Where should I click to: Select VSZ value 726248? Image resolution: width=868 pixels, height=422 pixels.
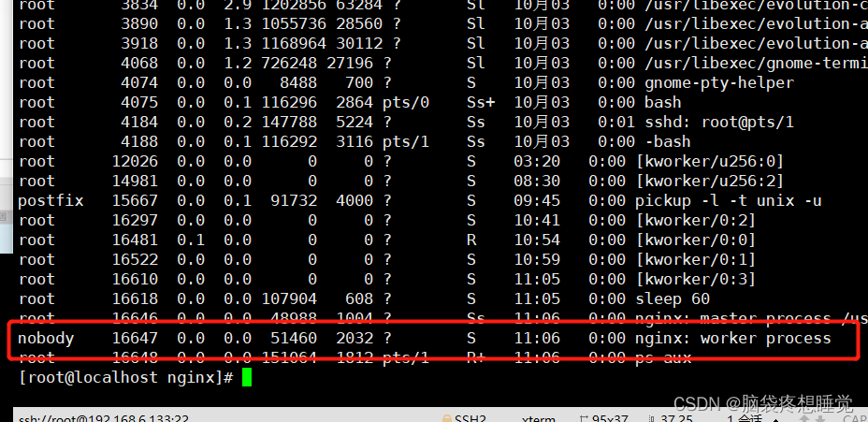289,63
